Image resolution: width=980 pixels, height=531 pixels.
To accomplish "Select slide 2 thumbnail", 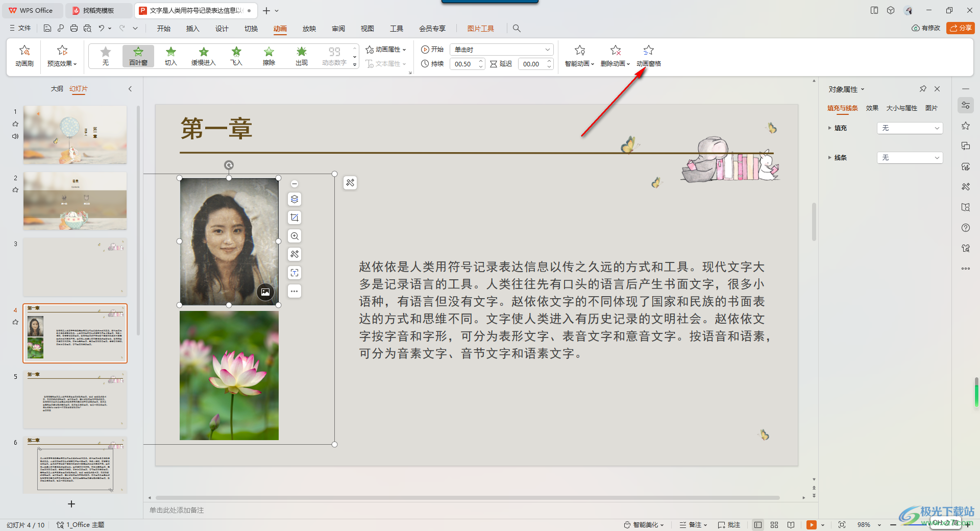I will [75, 201].
